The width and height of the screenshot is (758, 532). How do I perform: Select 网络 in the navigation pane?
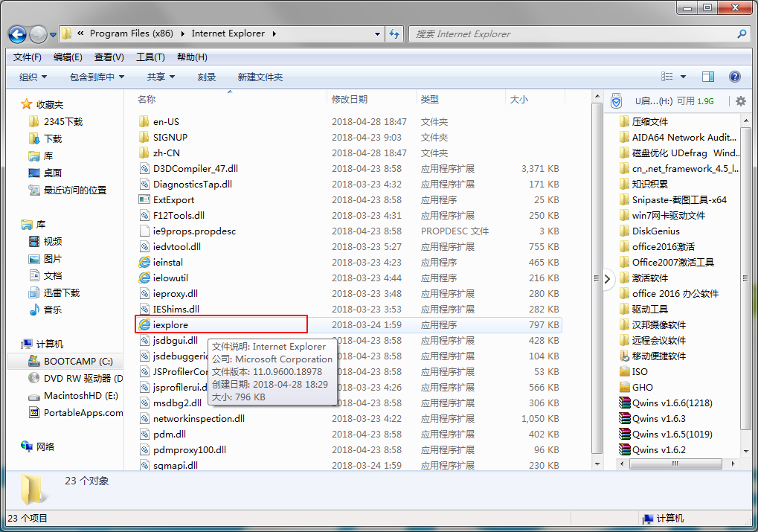tap(45, 446)
